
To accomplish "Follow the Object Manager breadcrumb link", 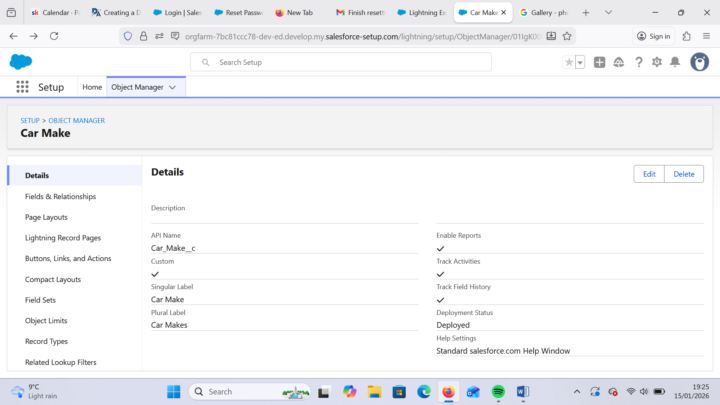I will point(76,120).
